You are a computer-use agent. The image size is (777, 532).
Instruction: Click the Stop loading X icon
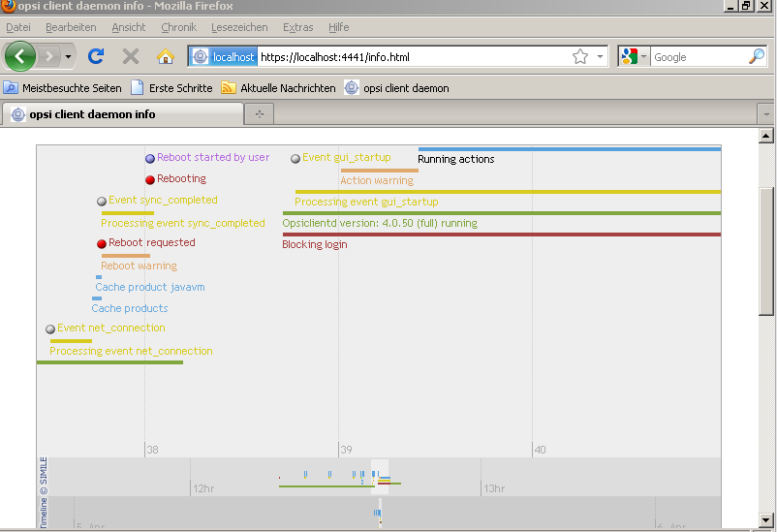131,56
